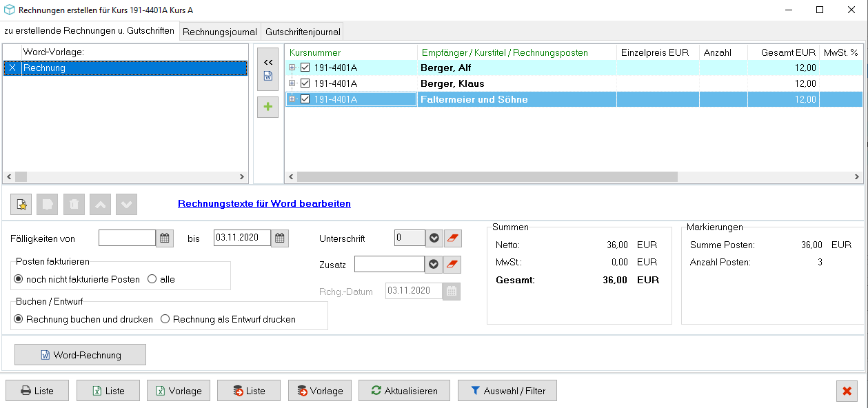Create new invoice text with star icon
Viewport: 868px width, 408px height.
tap(21, 204)
